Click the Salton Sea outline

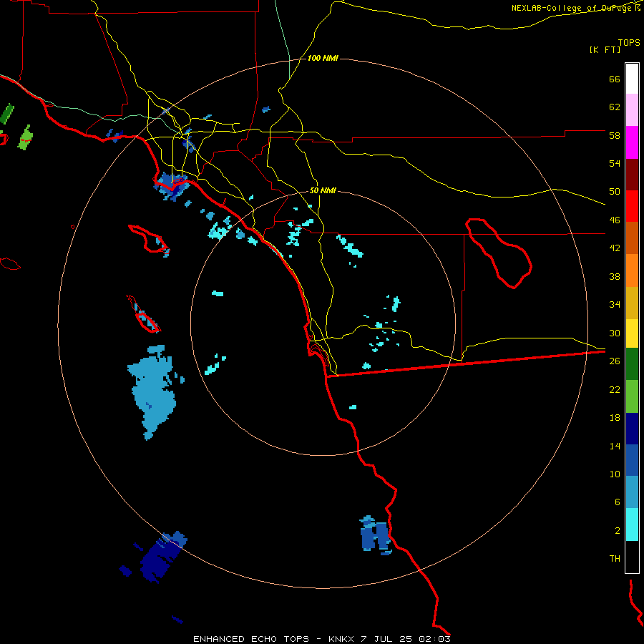[499, 253]
